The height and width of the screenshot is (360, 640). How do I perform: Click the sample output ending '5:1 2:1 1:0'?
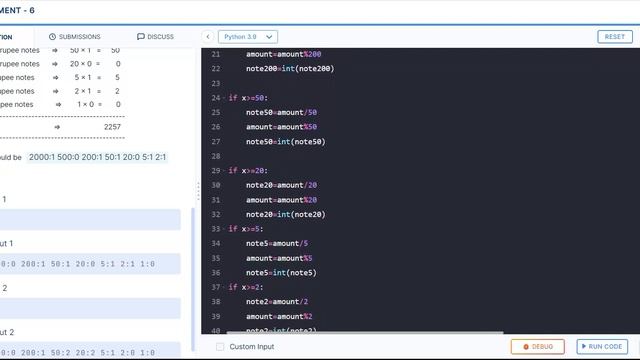pyautogui.click(x=90, y=264)
